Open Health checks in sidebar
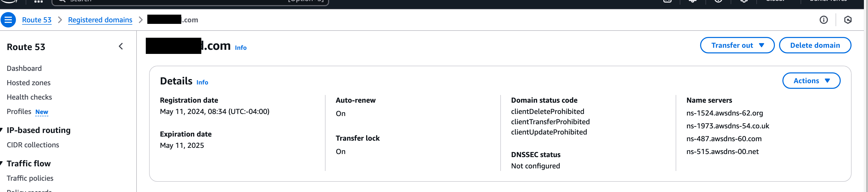 (x=29, y=97)
